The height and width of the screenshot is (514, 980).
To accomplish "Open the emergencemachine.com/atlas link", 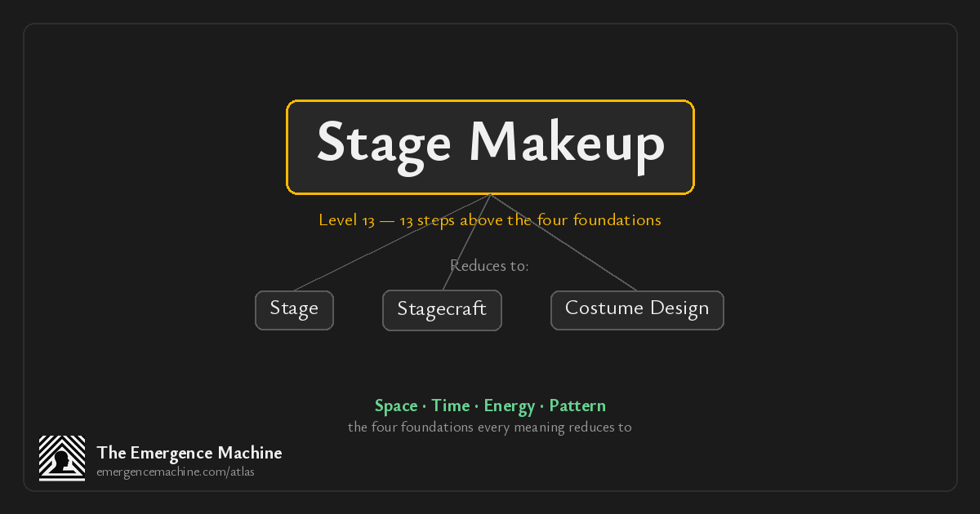I will (176, 472).
